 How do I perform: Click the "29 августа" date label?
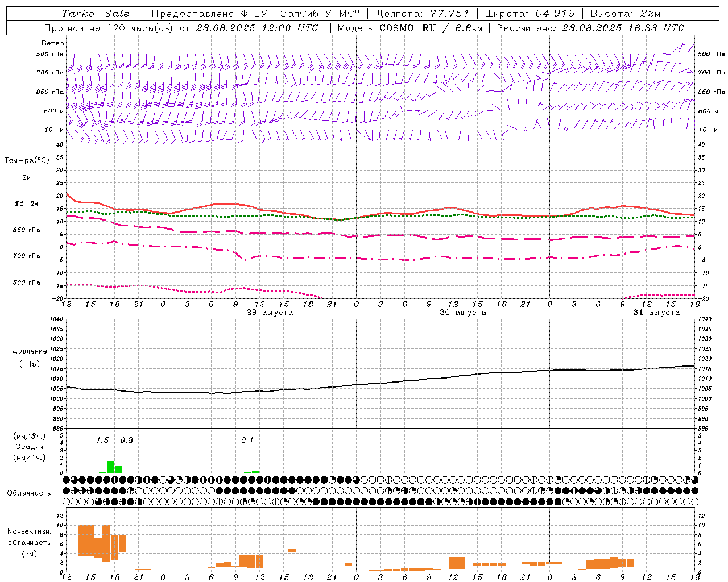click(270, 313)
